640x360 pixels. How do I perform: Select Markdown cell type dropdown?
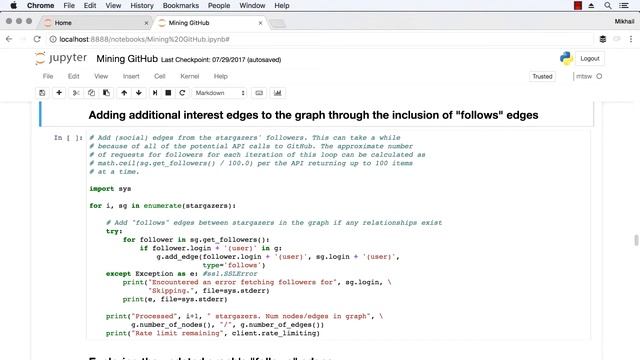click(220, 93)
